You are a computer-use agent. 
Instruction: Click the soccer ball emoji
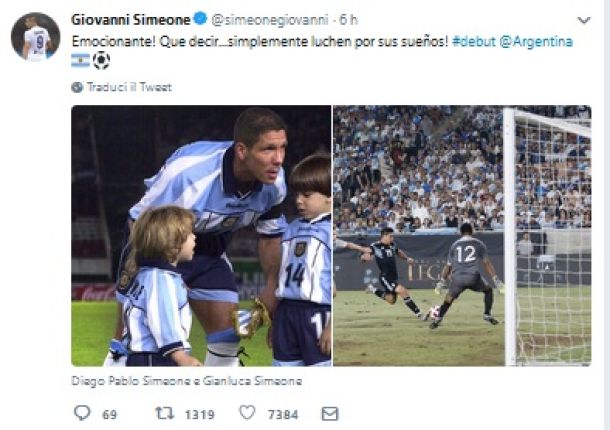[x=101, y=60]
